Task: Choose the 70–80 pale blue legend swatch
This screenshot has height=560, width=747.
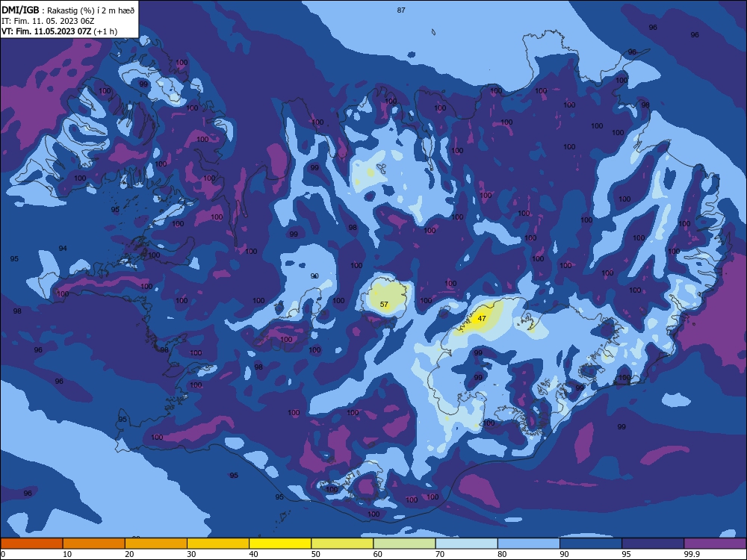Action: pos(466,544)
